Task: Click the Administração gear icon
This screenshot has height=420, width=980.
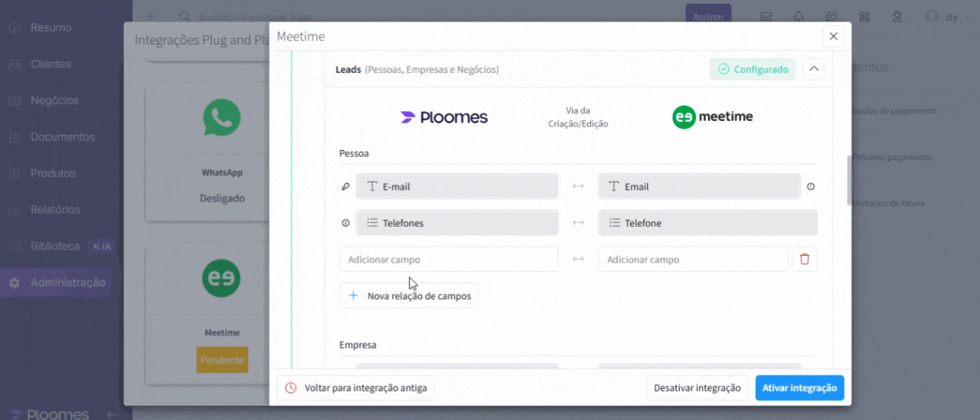Action: (15, 283)
